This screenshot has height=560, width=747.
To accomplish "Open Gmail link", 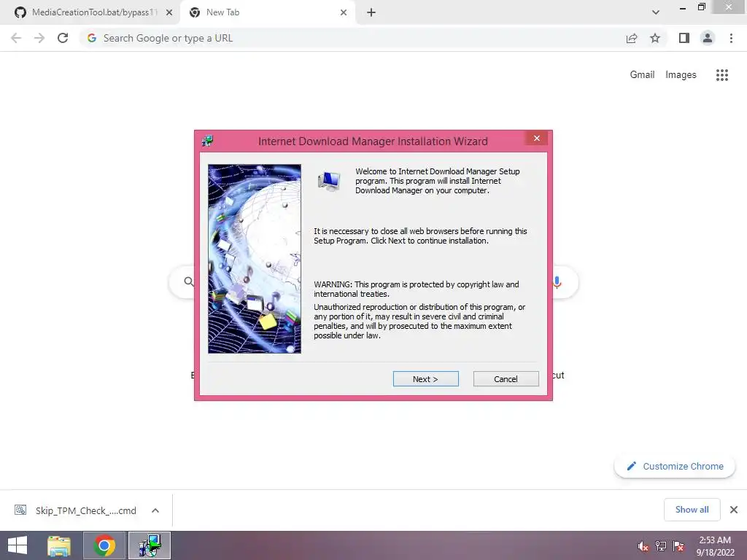I will tap(642, 75).
